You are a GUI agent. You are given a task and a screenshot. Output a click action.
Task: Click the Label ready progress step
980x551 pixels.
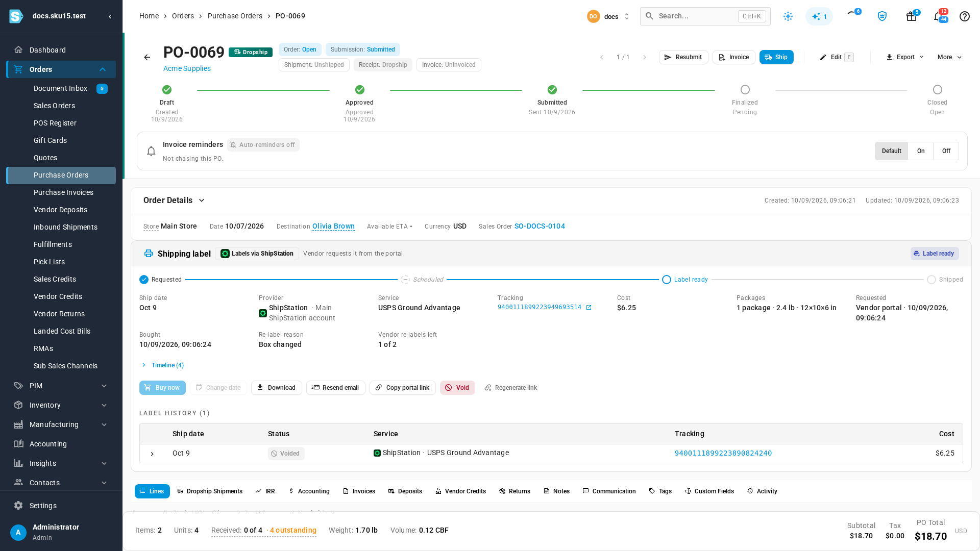(x=685, y=280)
